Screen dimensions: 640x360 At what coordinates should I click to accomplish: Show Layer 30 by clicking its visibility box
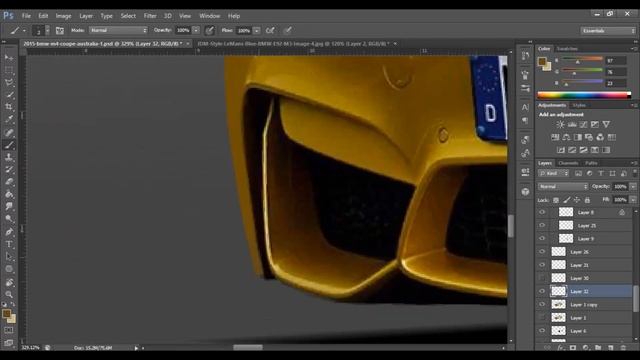(542, 278)
